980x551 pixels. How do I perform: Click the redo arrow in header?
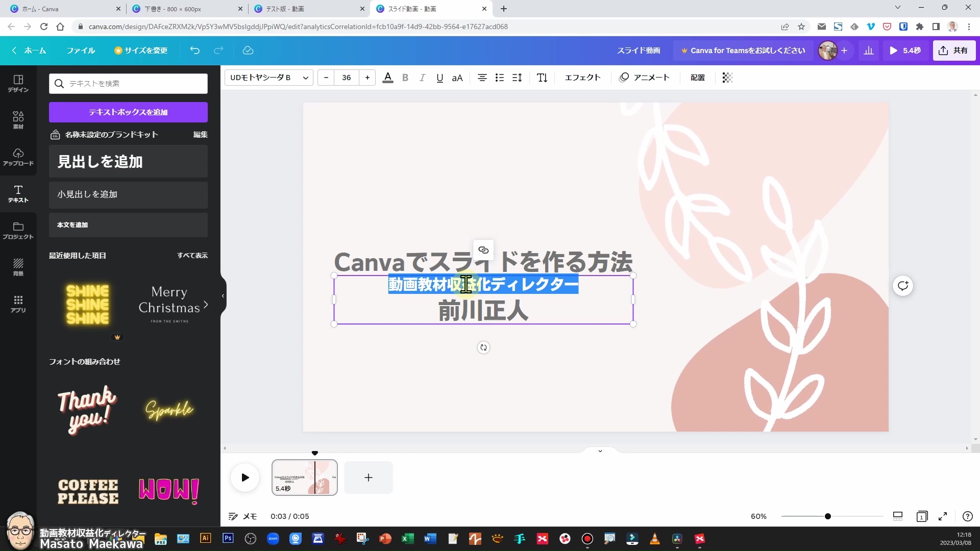(x=218, y=51)
